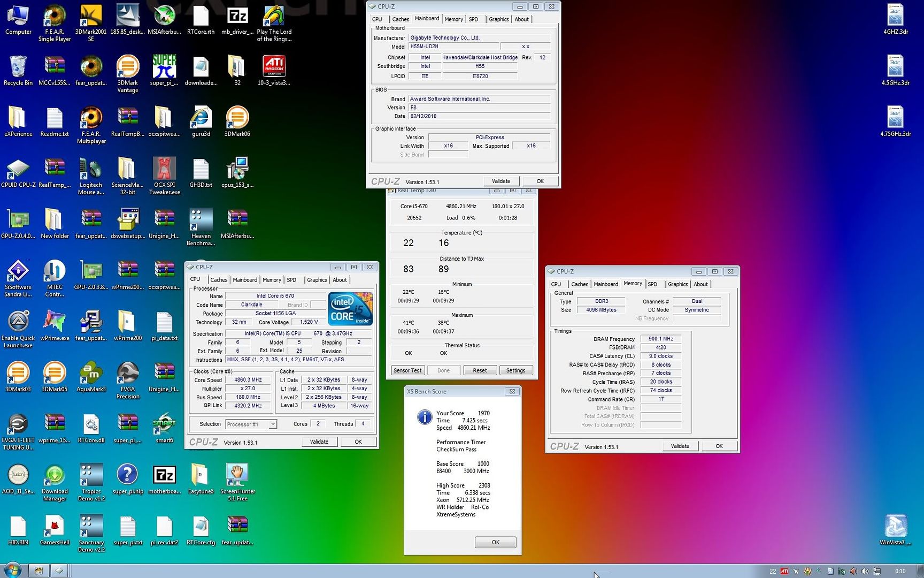Click the CAS# Latency 9.0 clocks value
Image resolution: width=924 pixels, height=578 pixels.
pos(661,356)
